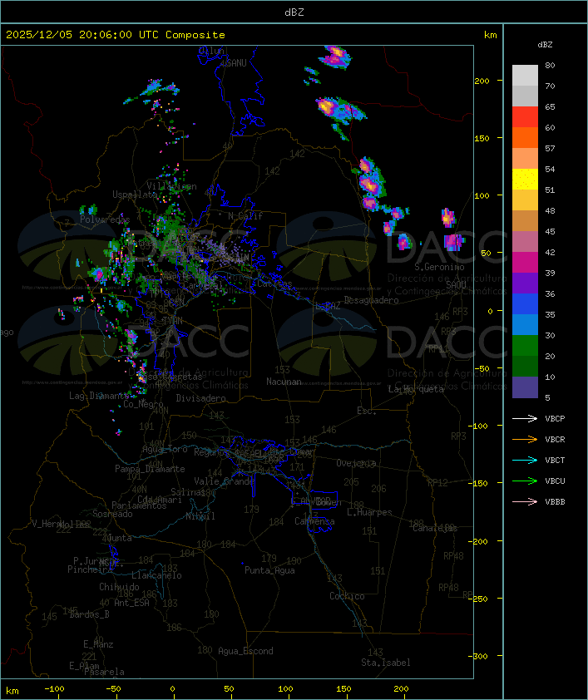Click the 'Punta_Agua' place label

269,570
